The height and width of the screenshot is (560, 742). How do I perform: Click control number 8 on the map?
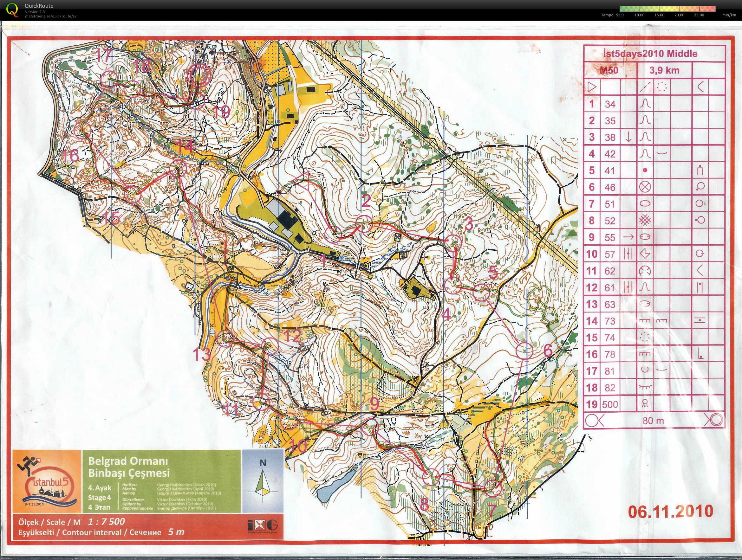point(424,504)
